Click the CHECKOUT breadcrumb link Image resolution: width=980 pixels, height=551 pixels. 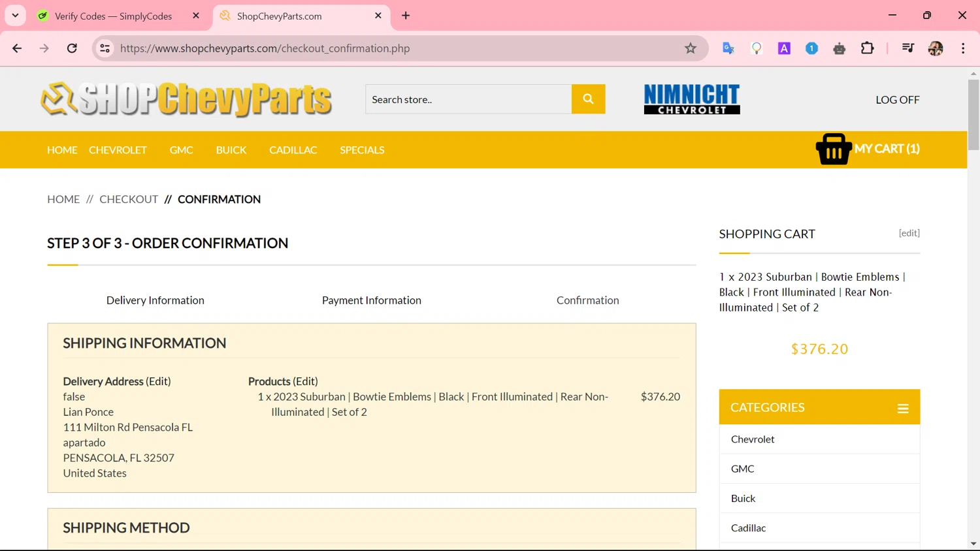pos(129,199)
